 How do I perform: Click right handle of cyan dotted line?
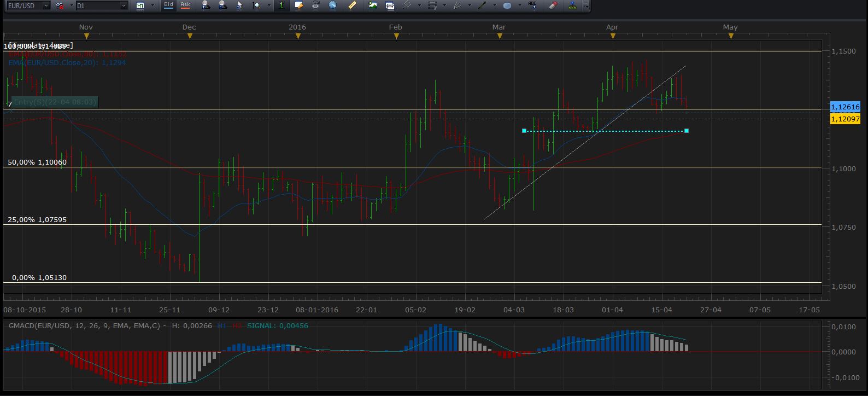(x=687, y=131)
